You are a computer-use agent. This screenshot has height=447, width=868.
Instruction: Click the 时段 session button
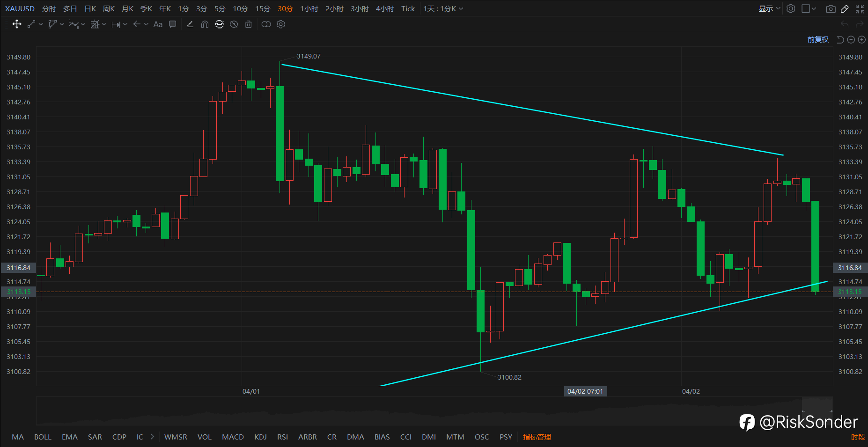[x=858, y=437]
